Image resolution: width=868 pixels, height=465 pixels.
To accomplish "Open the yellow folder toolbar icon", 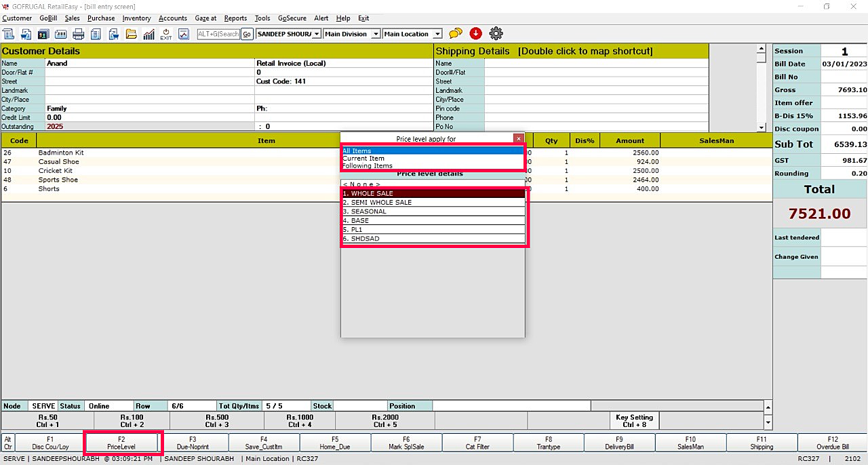I will [131, 34].
